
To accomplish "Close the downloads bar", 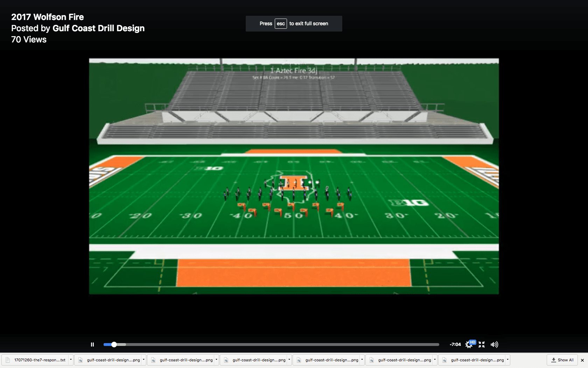I will point(582,360).
